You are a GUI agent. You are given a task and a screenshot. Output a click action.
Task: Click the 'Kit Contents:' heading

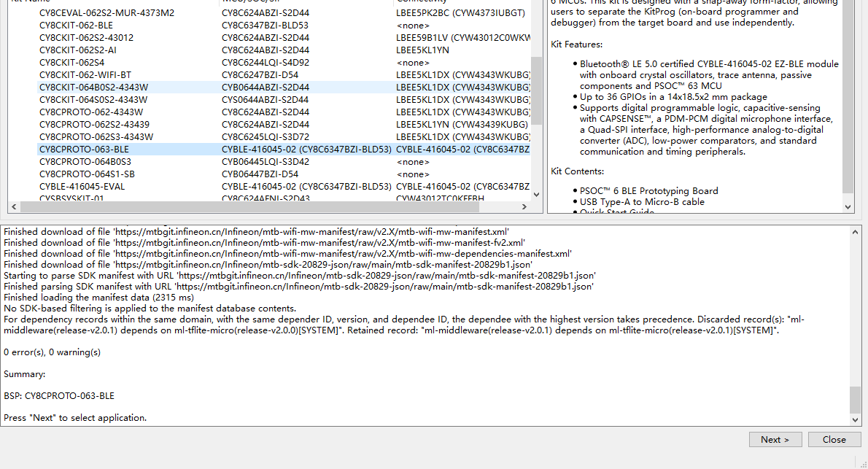coord(578,171)
